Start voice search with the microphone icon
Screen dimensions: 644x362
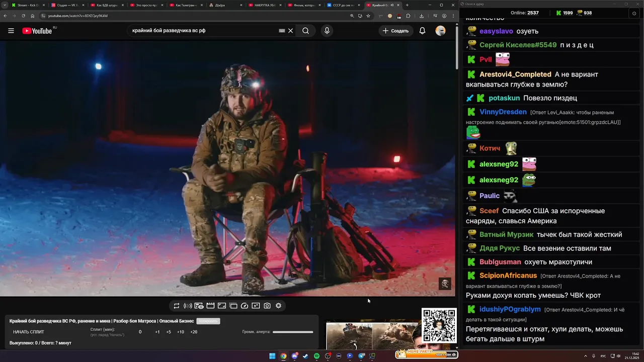tap(327, 31)
